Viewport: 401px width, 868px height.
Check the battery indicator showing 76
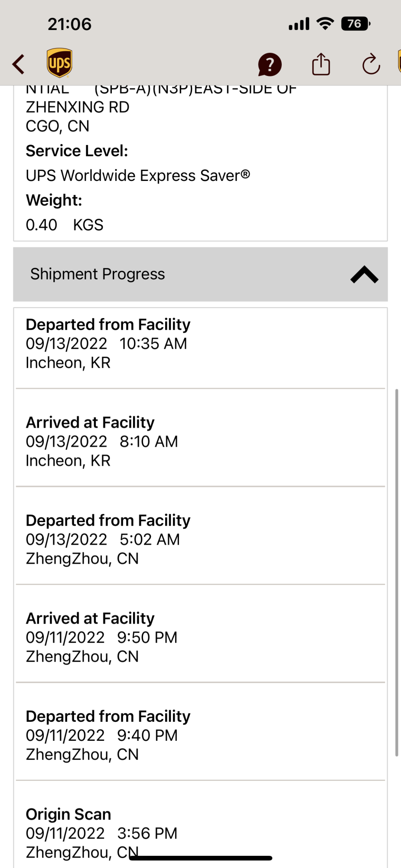click(x=355, y=23)
